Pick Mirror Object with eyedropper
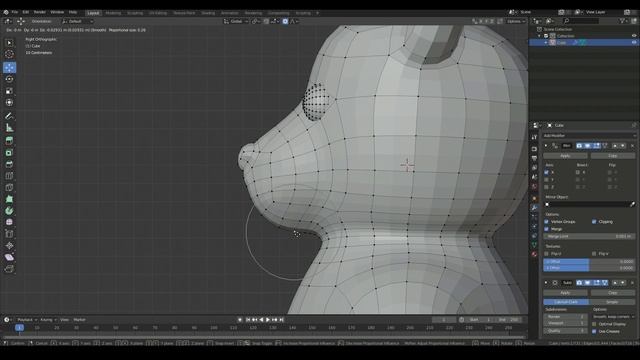The width and height of the screenshot is (640, 360). (x=632, y=204)
